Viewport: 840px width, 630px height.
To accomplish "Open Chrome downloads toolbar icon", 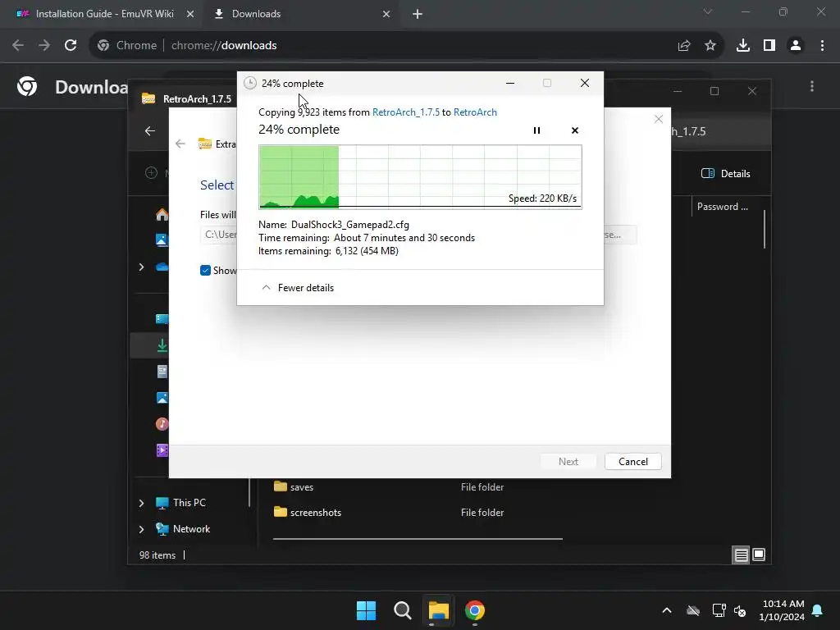I will [742, 46].
